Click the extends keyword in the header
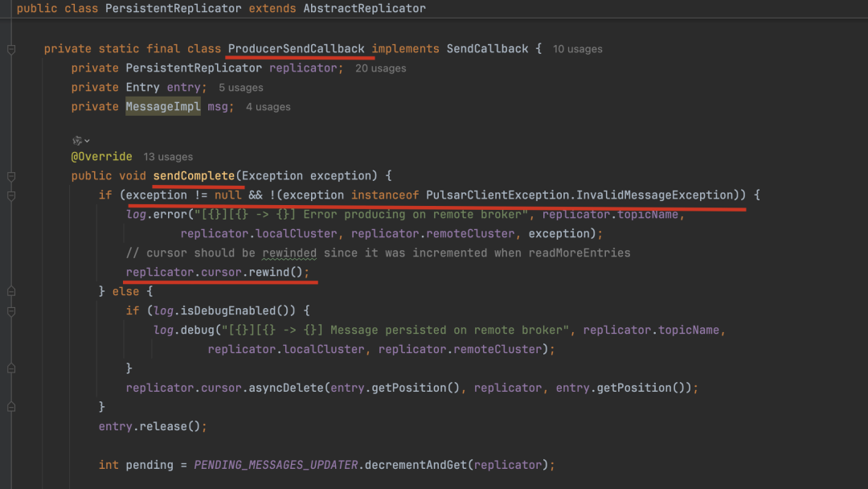 (x=272, y=8)
